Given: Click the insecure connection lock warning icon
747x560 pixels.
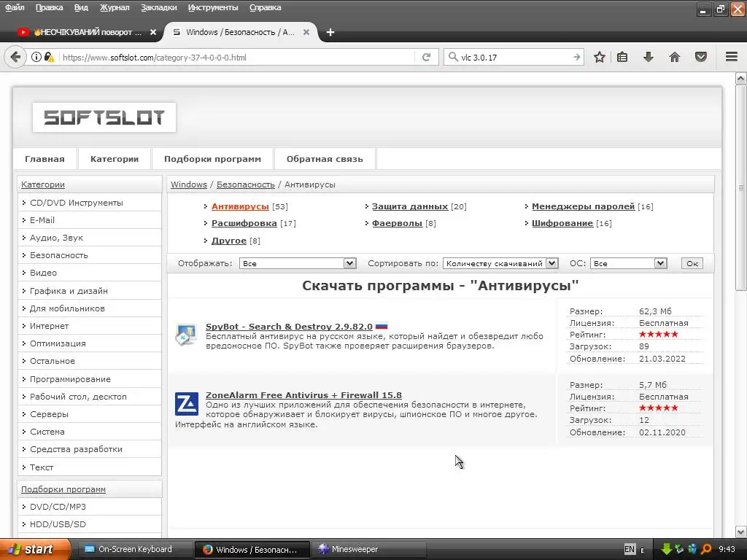Looking at the screenshot, I should click(x=49, y=57).
